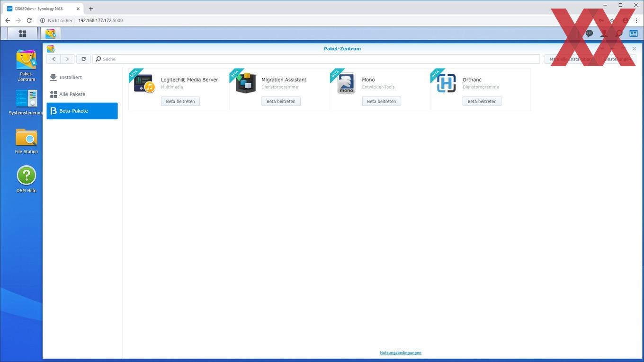Join beta for Logitech Media Server

(180, 101)
